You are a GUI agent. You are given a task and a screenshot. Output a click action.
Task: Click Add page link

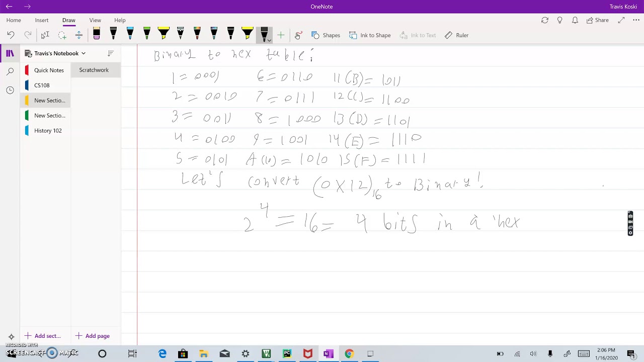click(x=93, y=336)
